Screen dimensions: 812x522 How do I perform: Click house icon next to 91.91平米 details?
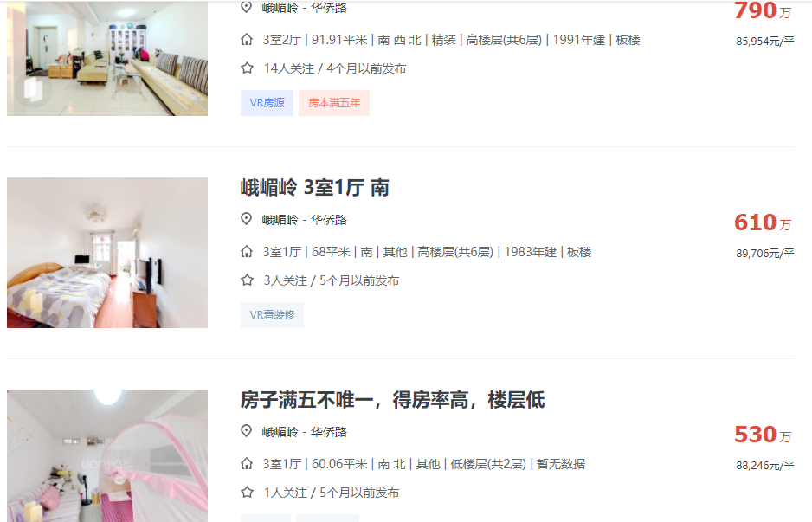click(x=247, y=39)
